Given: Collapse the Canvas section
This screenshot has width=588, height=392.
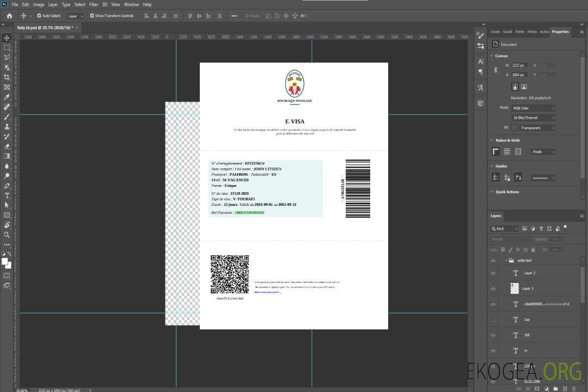Looking at the screenshot, I should click(492, 56).
